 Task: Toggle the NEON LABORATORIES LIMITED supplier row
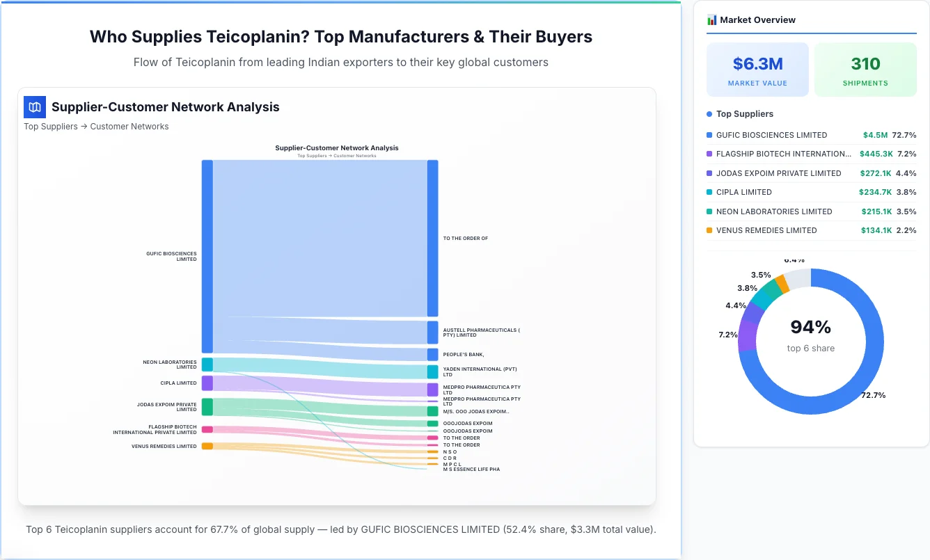coord(811,211)
